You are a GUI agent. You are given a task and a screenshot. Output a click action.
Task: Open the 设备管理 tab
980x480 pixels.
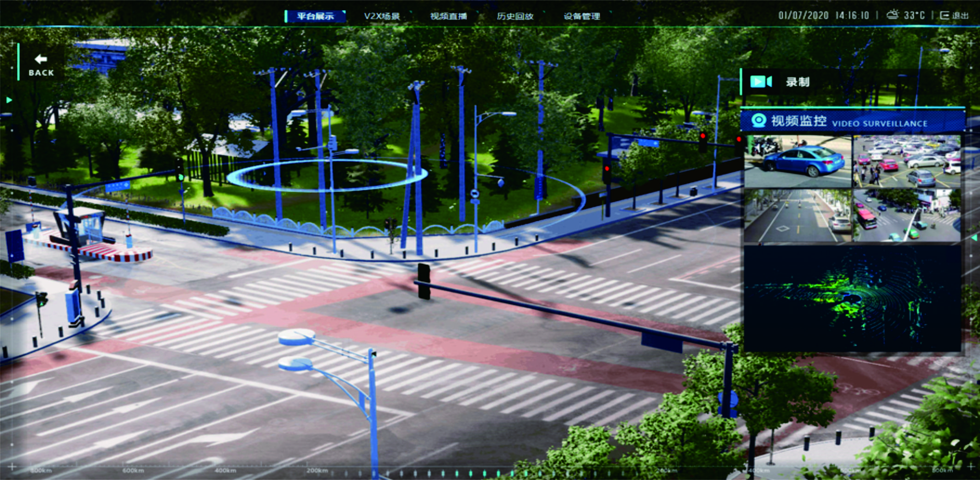pos(582,16)
